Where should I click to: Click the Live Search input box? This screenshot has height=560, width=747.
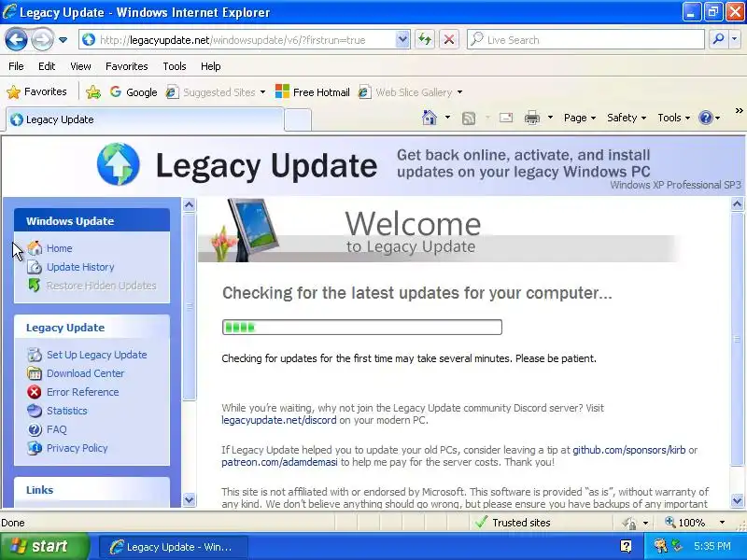[585, 40]
